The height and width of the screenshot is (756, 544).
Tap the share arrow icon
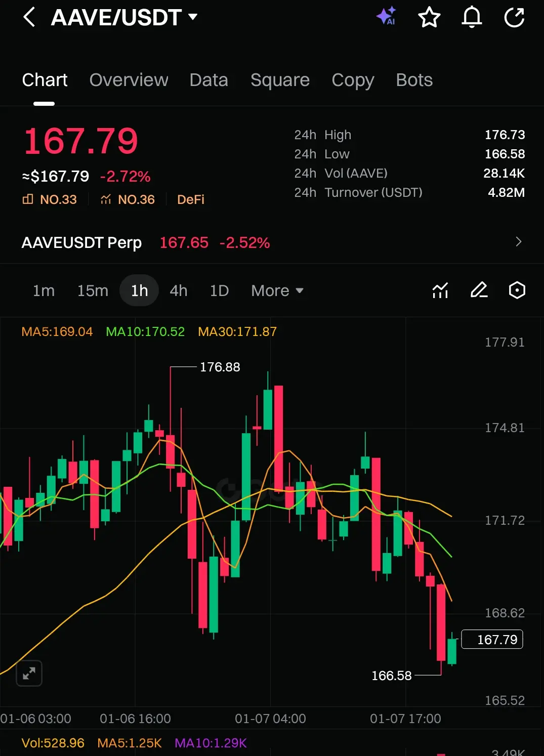514,17
